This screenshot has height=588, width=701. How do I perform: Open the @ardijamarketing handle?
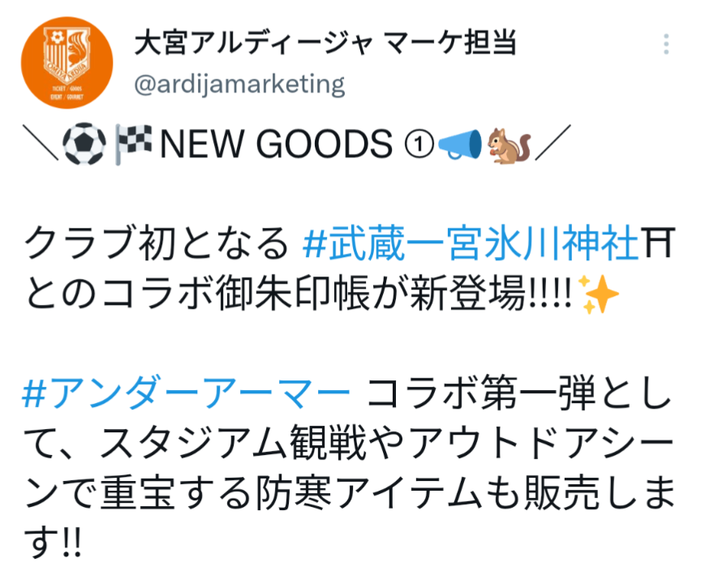point(239,84)
